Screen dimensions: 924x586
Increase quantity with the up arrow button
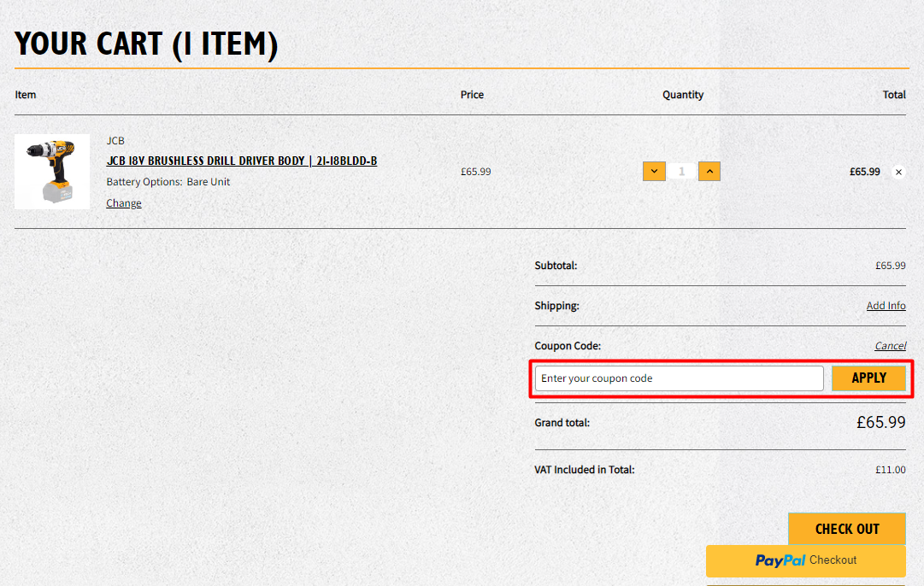(709, 172)
